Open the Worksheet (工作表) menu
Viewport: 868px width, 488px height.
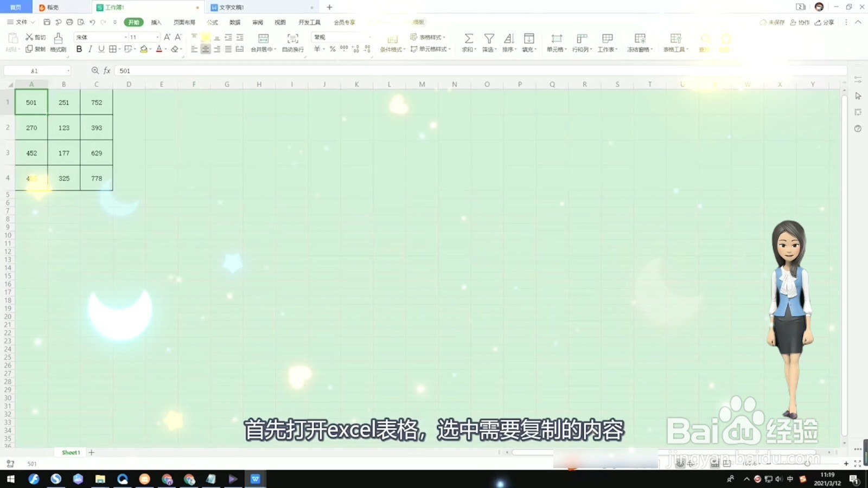pyautogui.click(x=608, y=42)
